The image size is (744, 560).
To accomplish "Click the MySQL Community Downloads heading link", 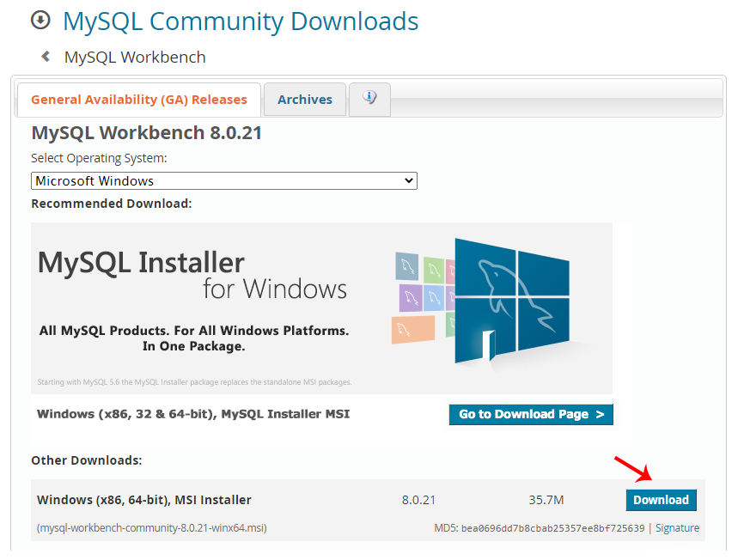I will point(241,21).
